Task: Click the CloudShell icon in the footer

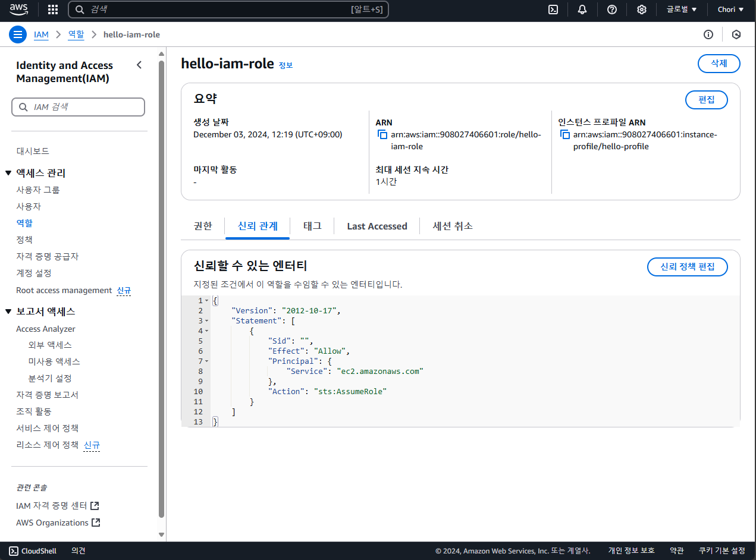Action: tap(13, 551)
